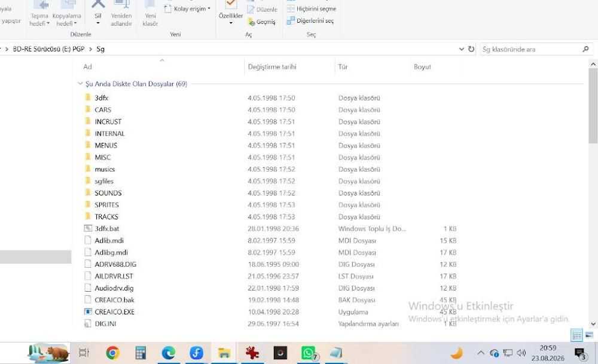Sort by the Boyut column header
598x364 pixels.
pyautogui.click(x=422, y=67)
